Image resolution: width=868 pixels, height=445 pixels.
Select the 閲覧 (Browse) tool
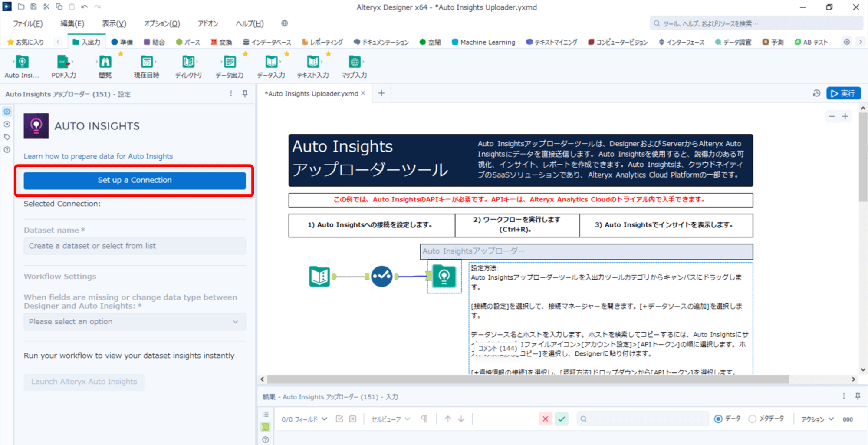(x=105, y=66)
